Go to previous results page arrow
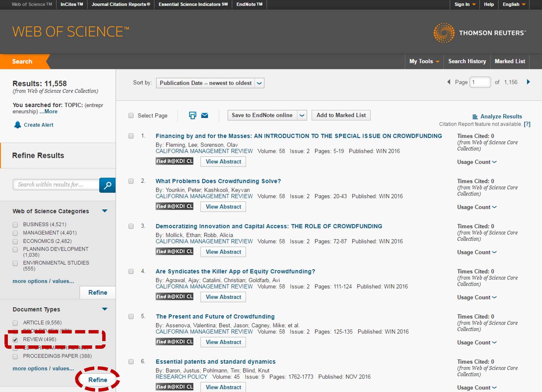Screen dimensions: 542x392 449,82
